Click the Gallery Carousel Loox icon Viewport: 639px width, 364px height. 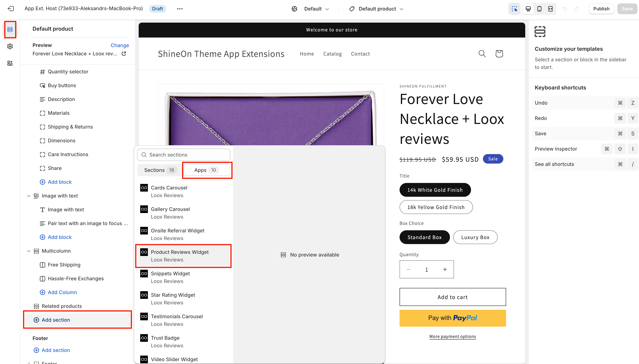pos(144,209)
